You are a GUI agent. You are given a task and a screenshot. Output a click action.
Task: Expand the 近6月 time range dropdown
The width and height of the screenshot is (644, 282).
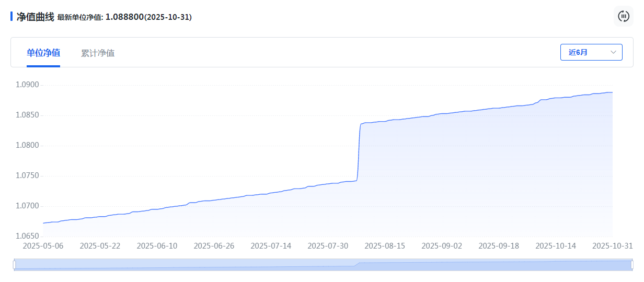(x=591, y=52)
